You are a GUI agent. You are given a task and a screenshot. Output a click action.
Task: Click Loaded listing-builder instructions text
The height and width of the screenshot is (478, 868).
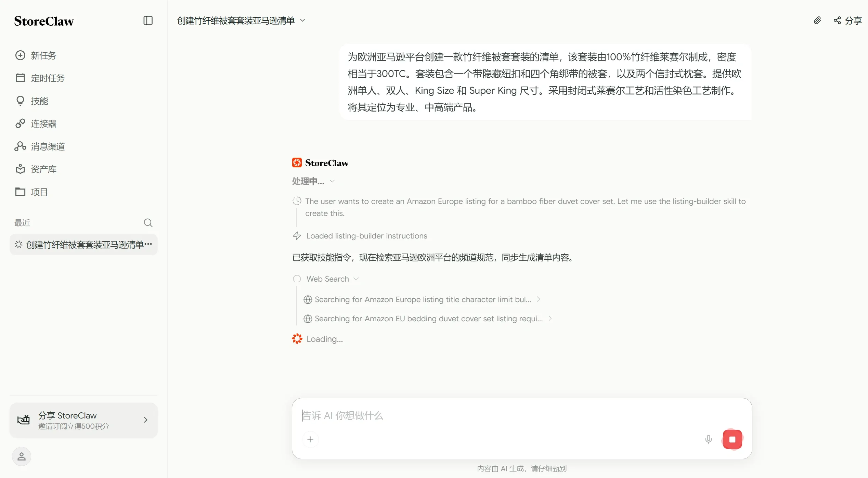coord(367,236)
